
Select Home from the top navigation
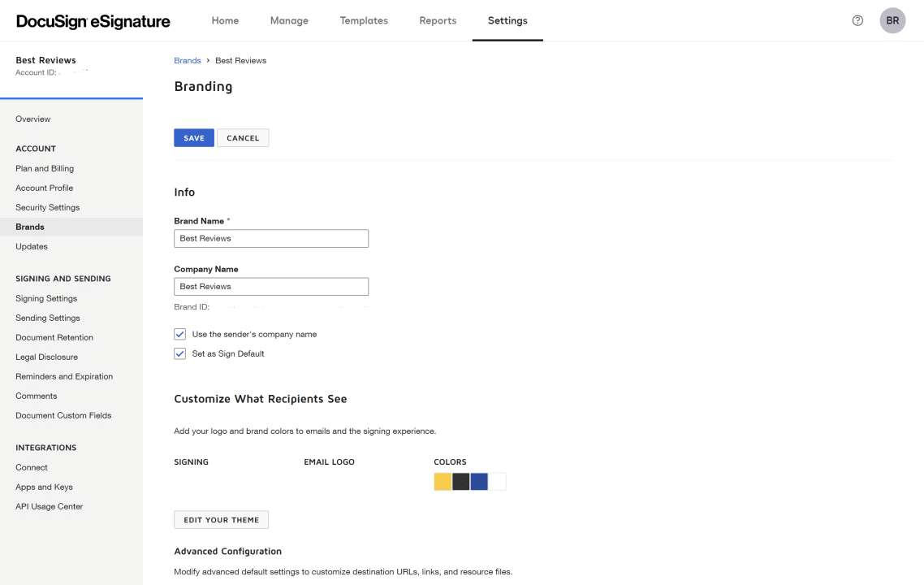(225, 20)
